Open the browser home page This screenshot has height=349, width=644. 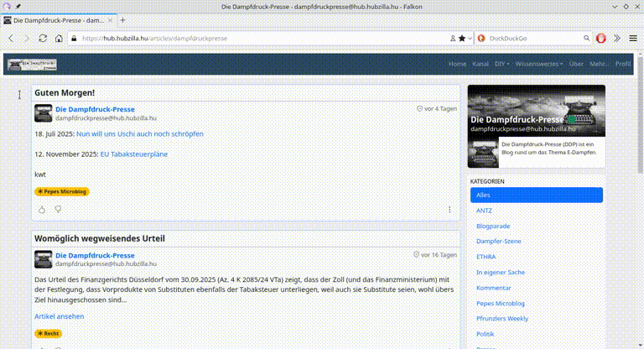[59, 39]
